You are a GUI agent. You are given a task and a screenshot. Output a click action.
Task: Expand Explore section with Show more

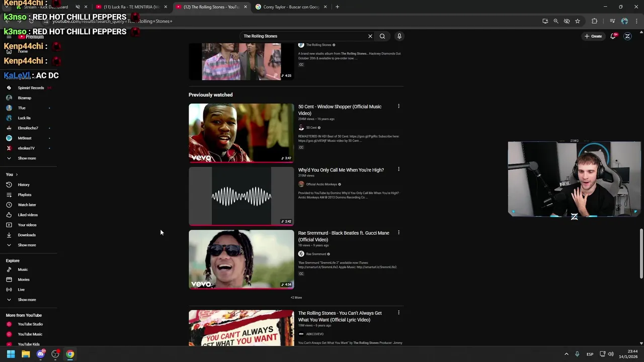click(27, 300)
